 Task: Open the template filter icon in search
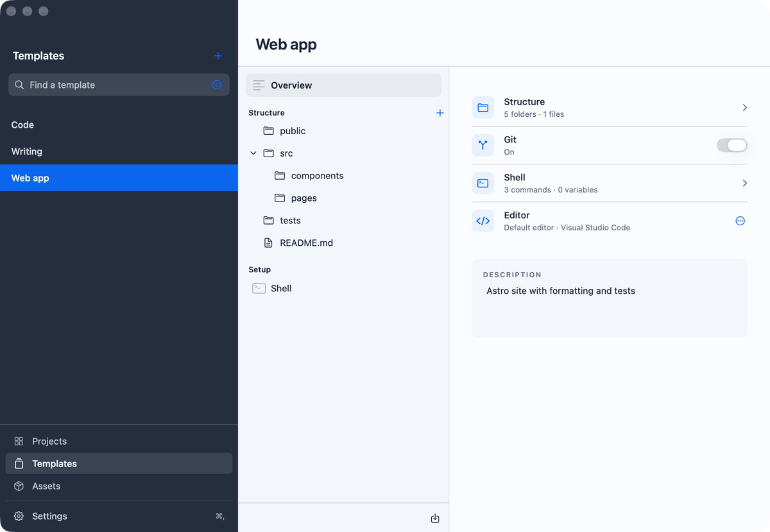(x=217, y=85)
